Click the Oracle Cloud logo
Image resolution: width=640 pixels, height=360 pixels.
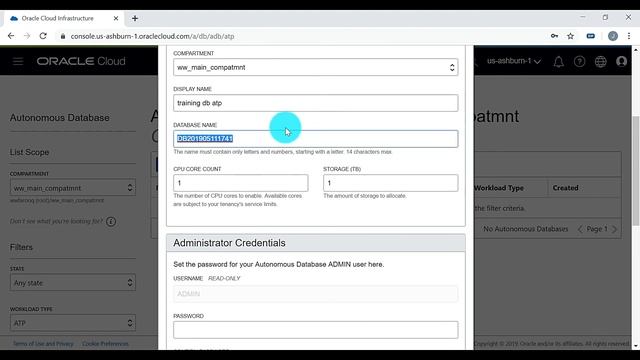pyautogui.click(x=81, y=61)
